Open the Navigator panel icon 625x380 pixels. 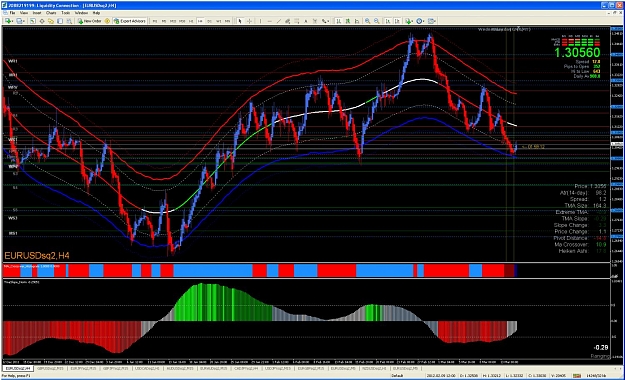click(51, 21)
